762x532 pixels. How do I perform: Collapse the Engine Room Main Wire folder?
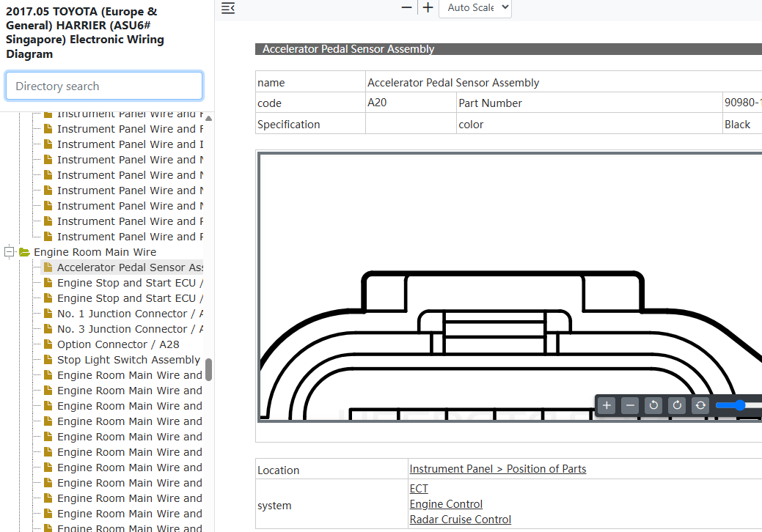click(x=9, y=252)
